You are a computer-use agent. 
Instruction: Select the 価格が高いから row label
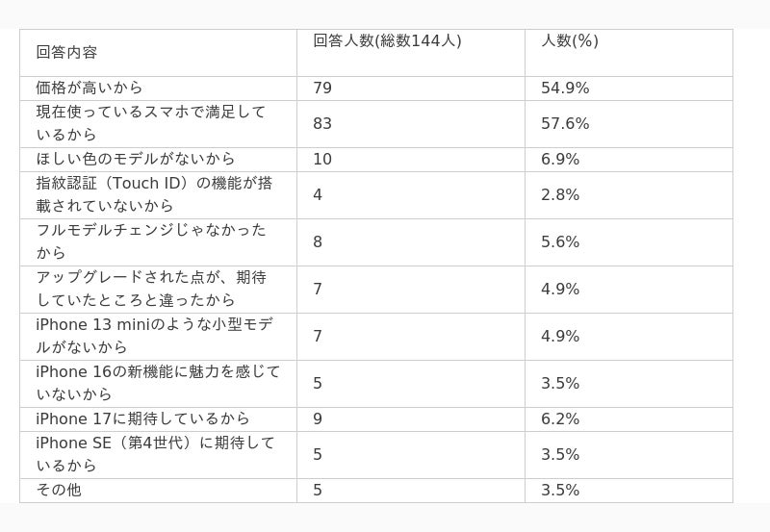(90, 89)
